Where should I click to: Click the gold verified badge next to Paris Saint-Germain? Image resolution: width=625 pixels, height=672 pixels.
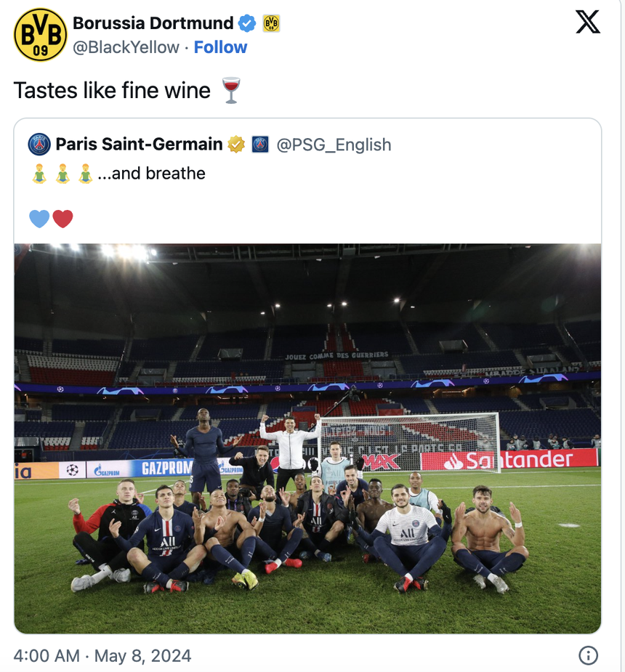click(235, 145)
